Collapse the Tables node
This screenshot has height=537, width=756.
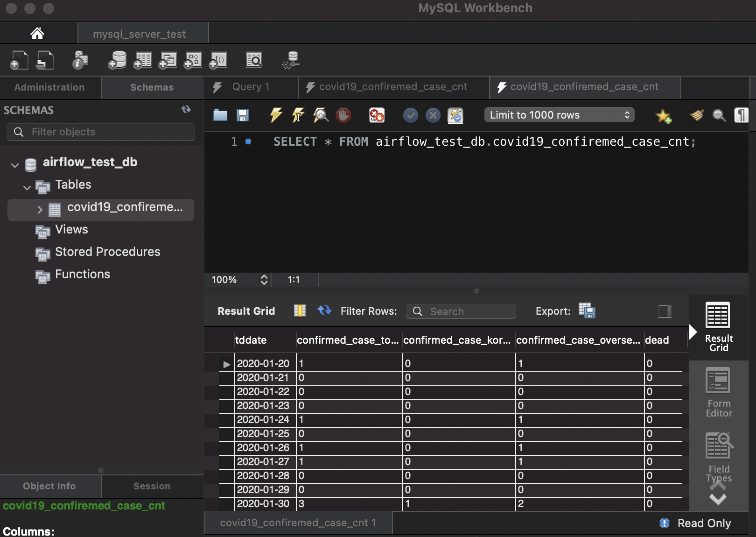27,187
